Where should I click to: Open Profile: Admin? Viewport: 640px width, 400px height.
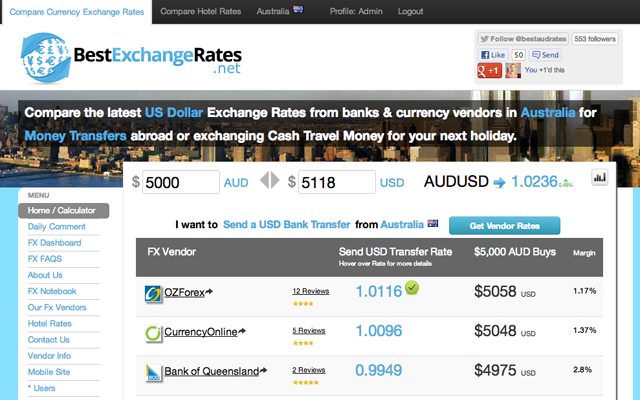356,11
